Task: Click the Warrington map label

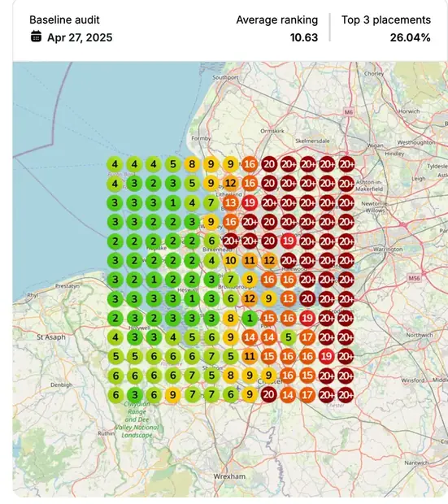Action: [388, 250]
